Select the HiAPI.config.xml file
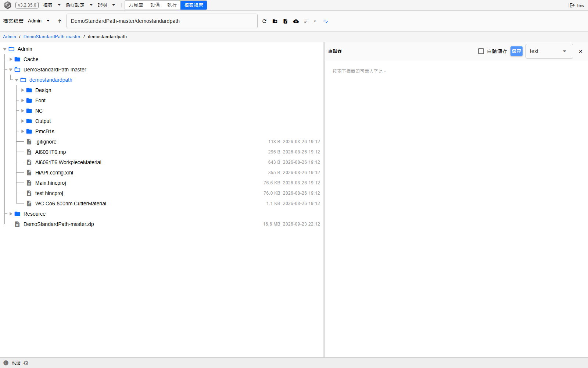588x368 pixels. tap(54, 173)
